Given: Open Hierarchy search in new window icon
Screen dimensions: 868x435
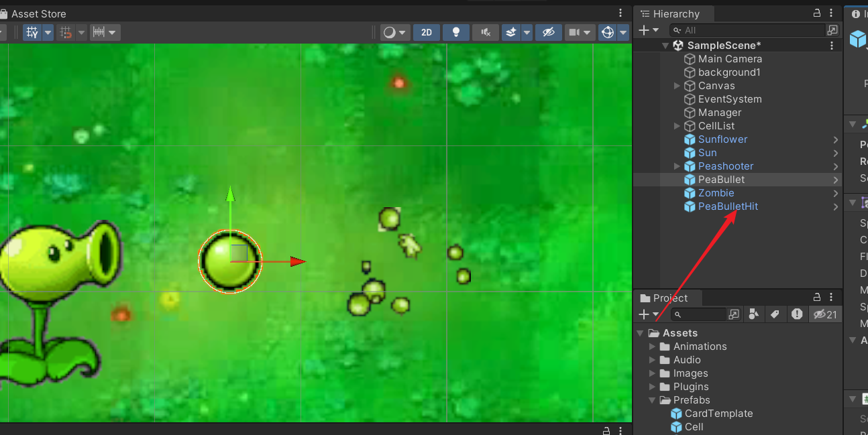Looking at the screenshot, I should point(832,30).
